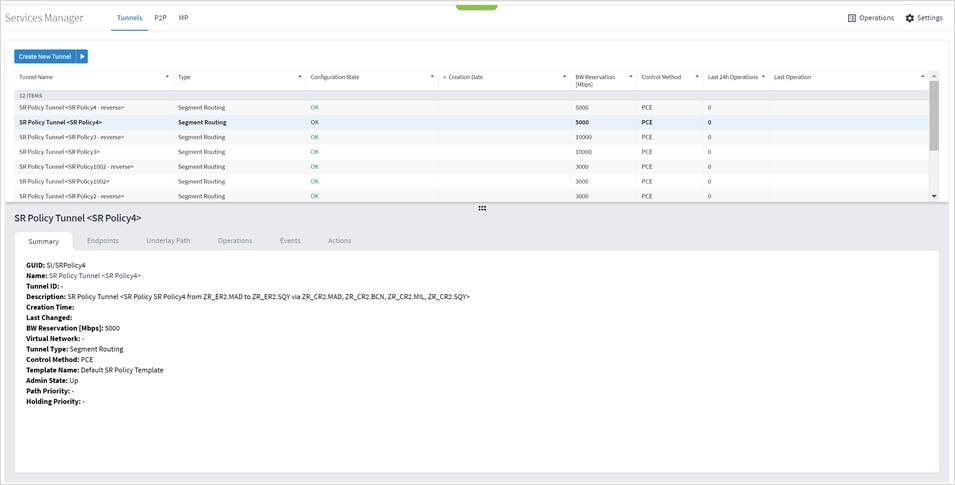Open Last 24h Operations column filter arrow
The image size is (955, 485).
763,77
